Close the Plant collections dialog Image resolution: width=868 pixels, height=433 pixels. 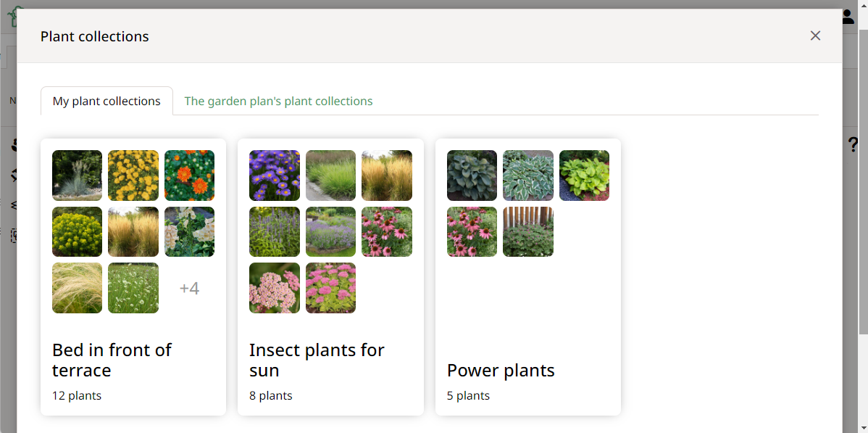[x=815, y=36]
